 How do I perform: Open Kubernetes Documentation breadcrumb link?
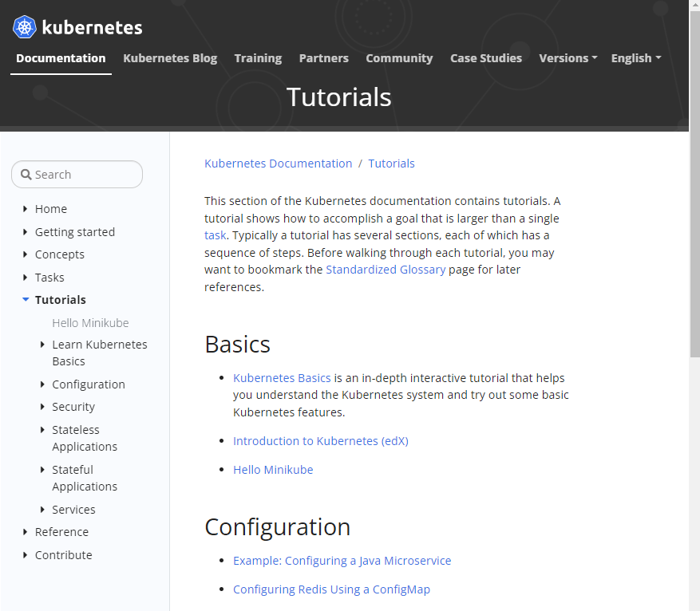point(278,164)
